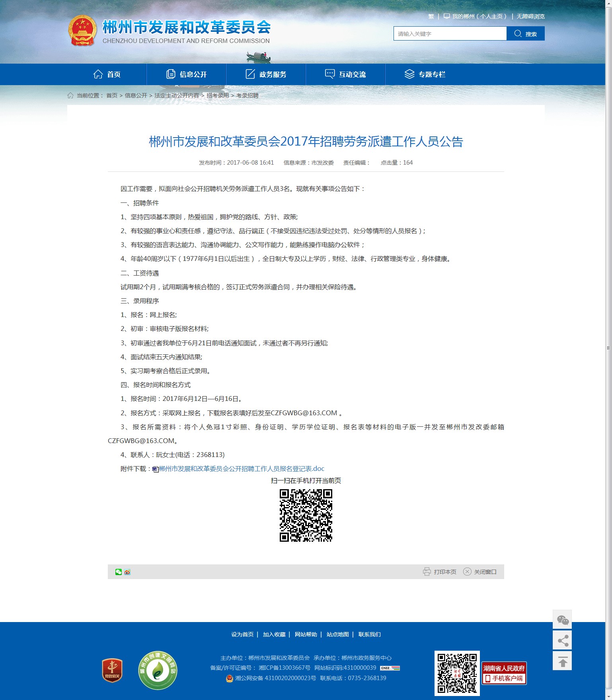
Task: Click the back-to-top arrow button
Action: [x=562, y=661]
